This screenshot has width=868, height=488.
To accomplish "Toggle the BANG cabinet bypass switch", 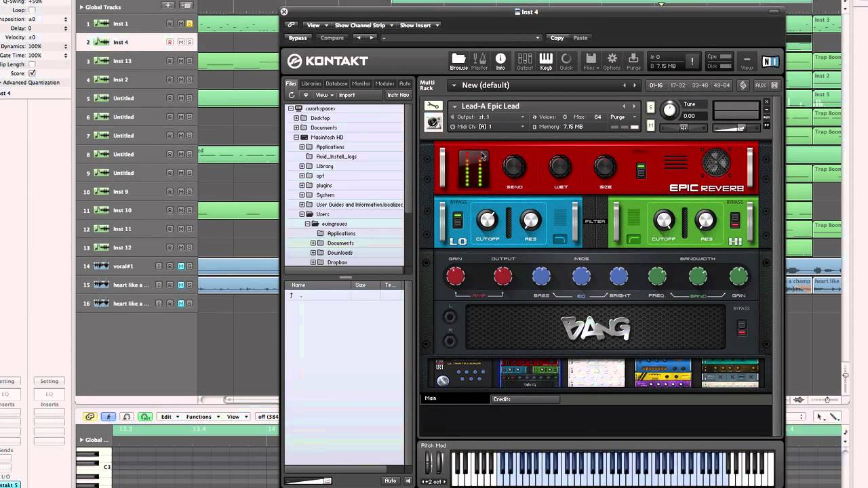I will pos(741,327).
